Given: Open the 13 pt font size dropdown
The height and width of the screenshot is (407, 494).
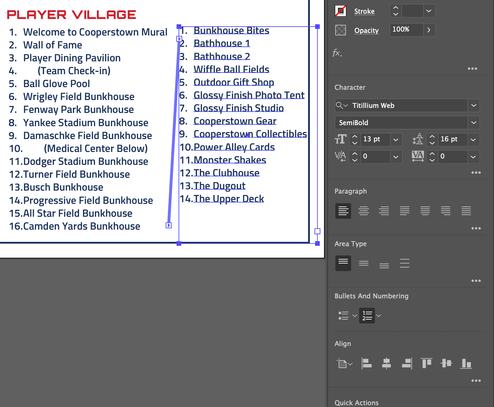Looking at the screenshot, I should pyautogui.click(x=396, y=139).
